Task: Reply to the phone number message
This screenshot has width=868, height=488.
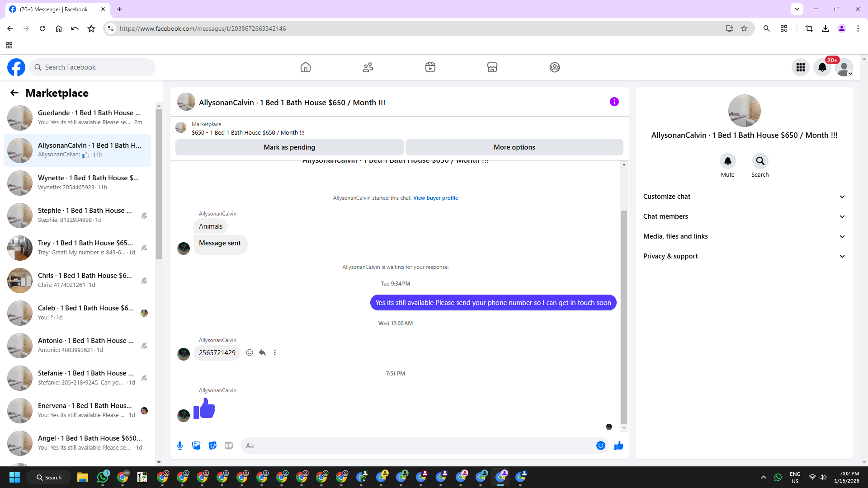Action: pos(262,352)
